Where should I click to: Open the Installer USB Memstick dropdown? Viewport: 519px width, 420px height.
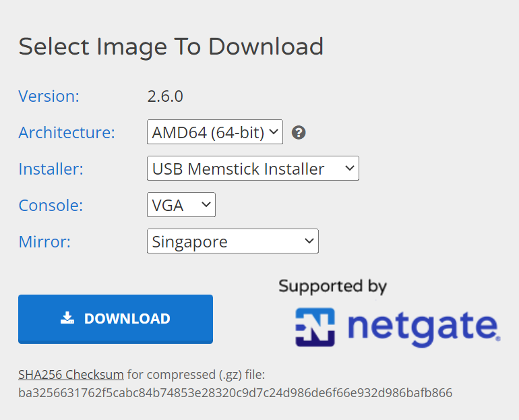coord(253,169)
